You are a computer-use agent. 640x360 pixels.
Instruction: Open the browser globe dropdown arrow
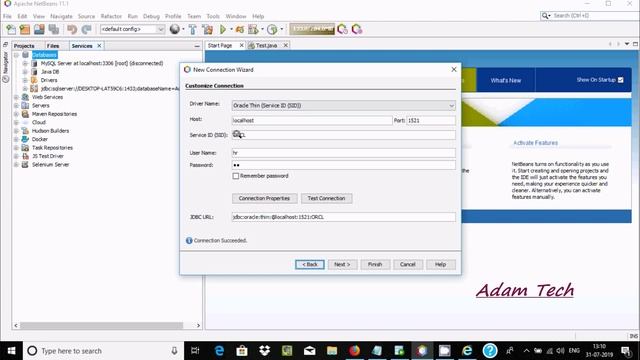pos(183,29)
